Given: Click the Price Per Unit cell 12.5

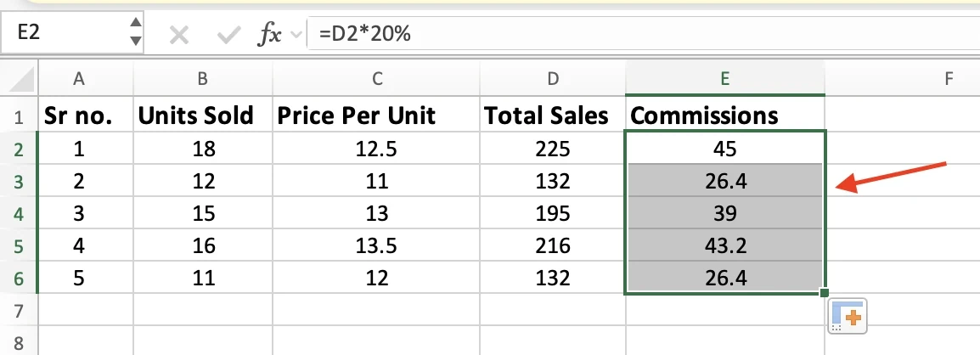Looking at the screenshot, I should [x=376, y=149].
